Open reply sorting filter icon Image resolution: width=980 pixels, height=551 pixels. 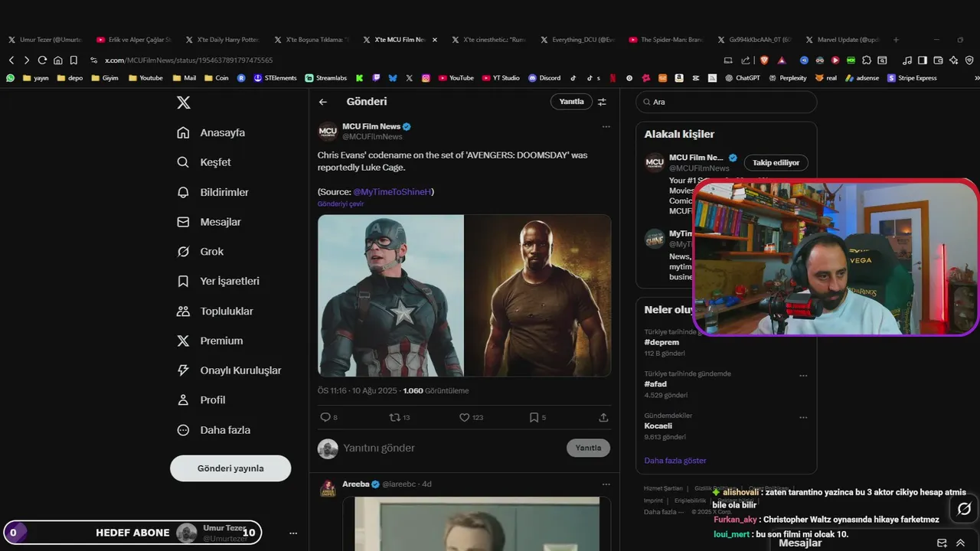(602, 102)
